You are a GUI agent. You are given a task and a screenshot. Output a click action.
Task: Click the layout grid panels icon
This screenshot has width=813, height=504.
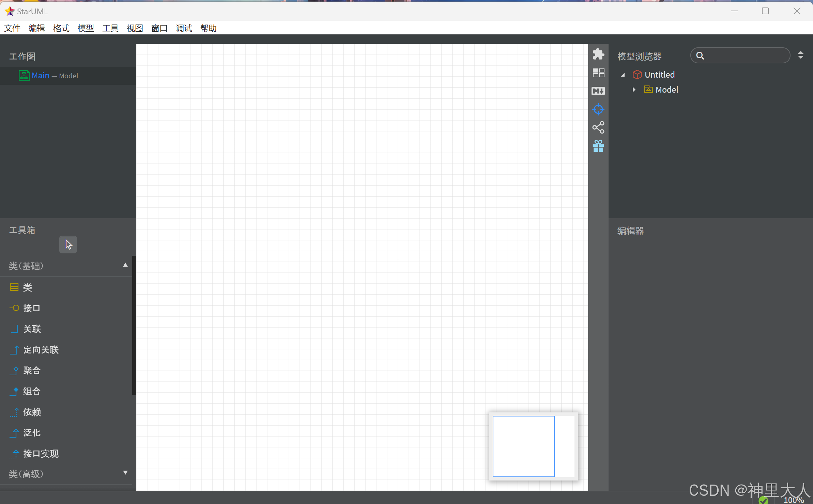(x=598, y=73)
